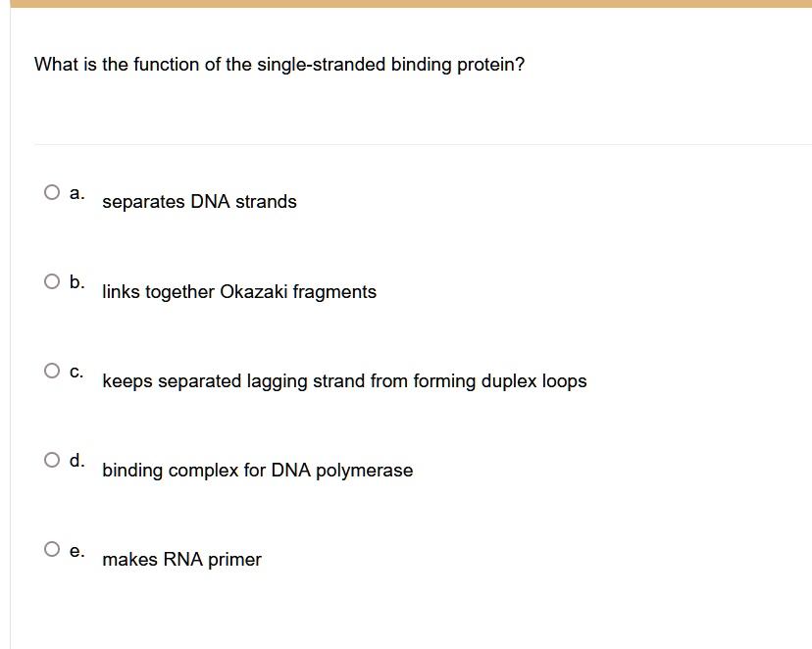Screen dimensions: 812x649
Task: Click the letter label "b."
Action: [x=77, y=282]
